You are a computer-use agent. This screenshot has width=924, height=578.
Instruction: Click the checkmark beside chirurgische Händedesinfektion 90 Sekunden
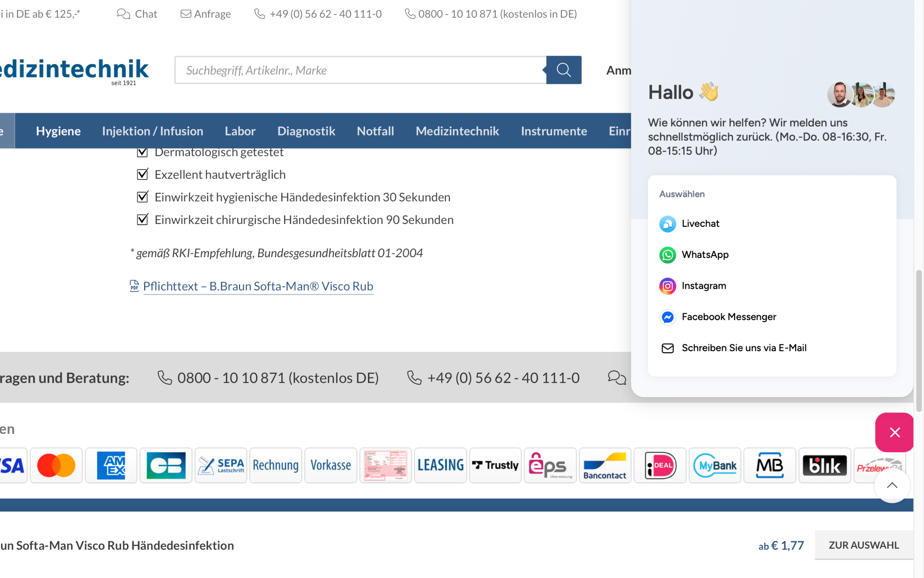[143, 219]
